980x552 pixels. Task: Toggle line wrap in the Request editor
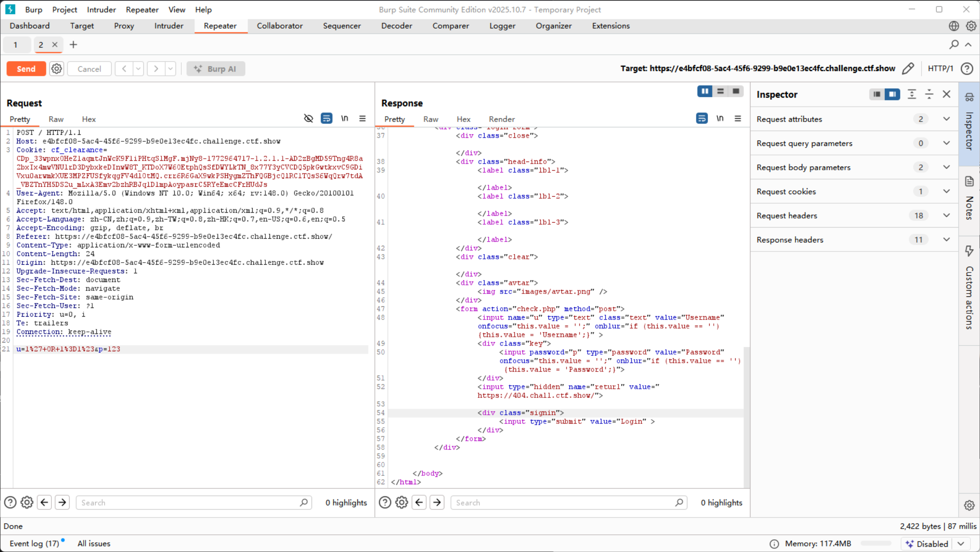point(326,119)
